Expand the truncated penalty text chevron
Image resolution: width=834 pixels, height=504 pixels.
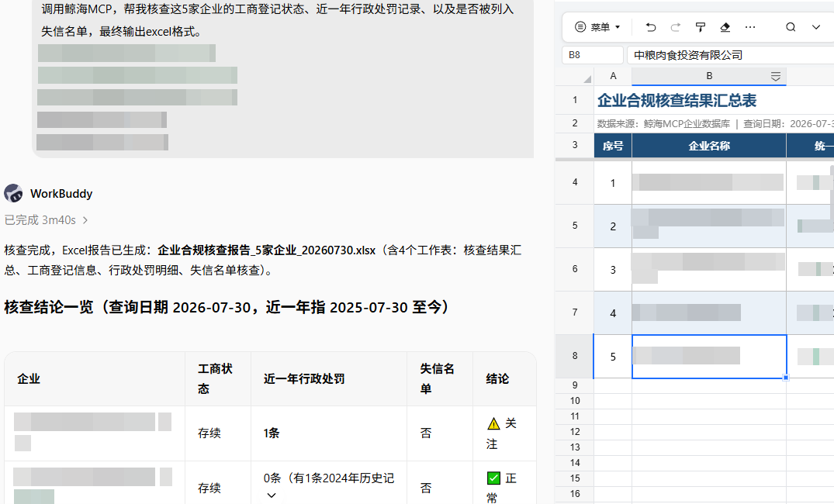pos(272,495)
